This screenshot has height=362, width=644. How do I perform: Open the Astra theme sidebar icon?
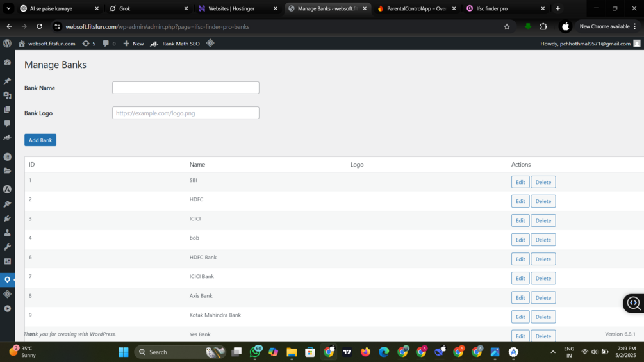[8, 190]
